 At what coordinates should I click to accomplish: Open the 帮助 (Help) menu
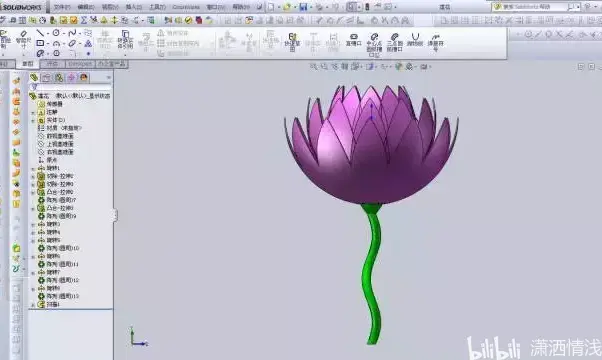click(241, 7)
